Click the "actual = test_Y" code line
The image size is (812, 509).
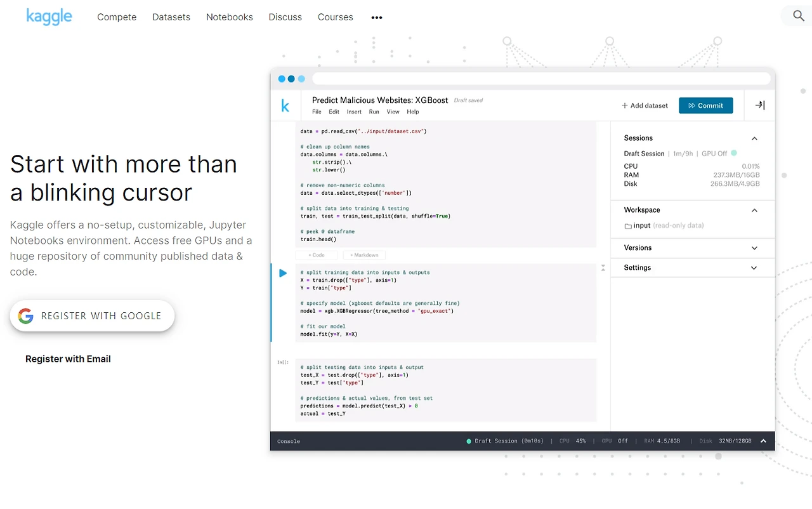click(x=323, y=414)
